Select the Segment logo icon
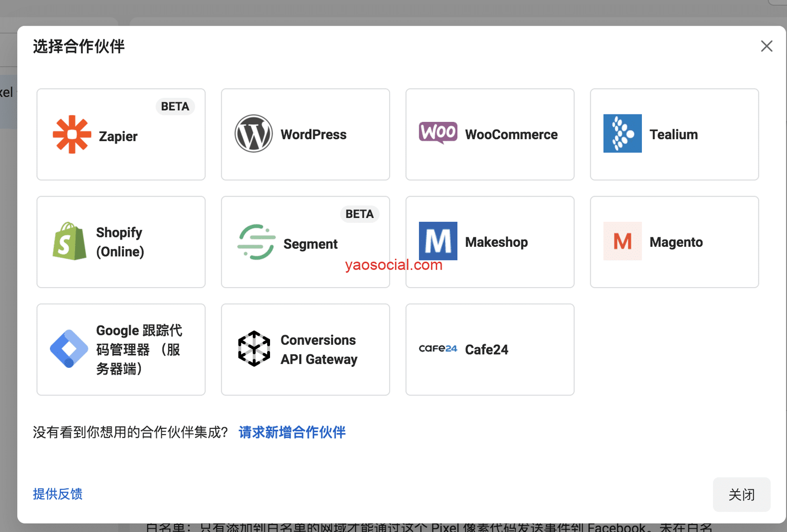The height and width of the screenshot is (532, 787). pos(256,242)
